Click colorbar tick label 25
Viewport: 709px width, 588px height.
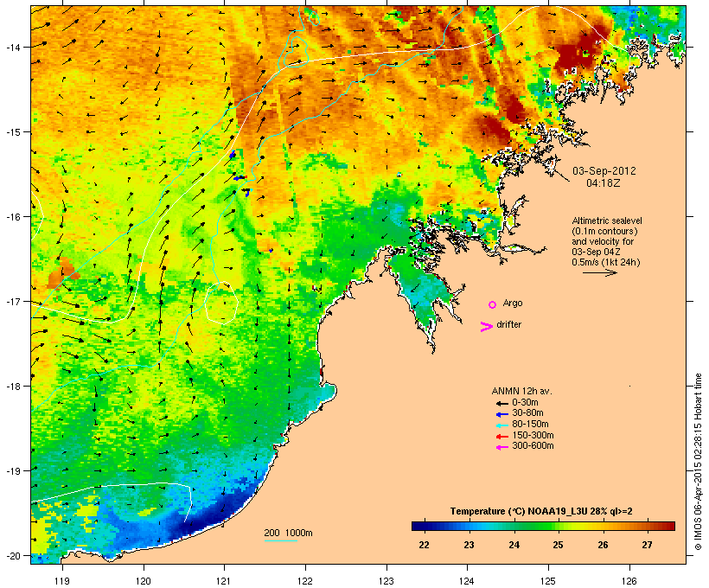click(x=558, y=545)
